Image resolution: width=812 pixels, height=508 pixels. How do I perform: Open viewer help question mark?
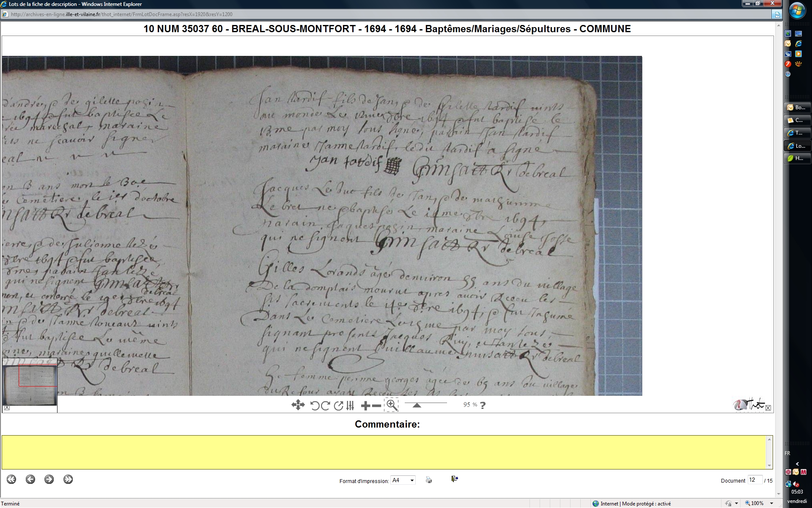coord(483,405)
